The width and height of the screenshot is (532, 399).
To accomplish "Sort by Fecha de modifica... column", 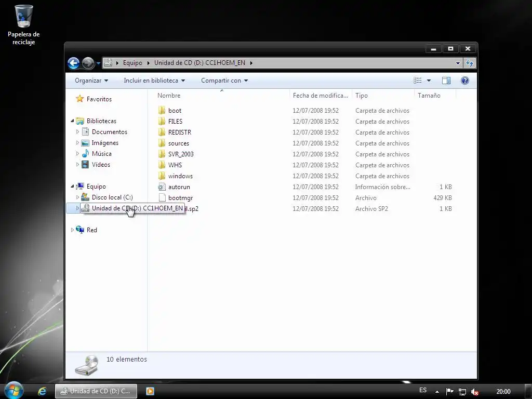I will [321, 96].
